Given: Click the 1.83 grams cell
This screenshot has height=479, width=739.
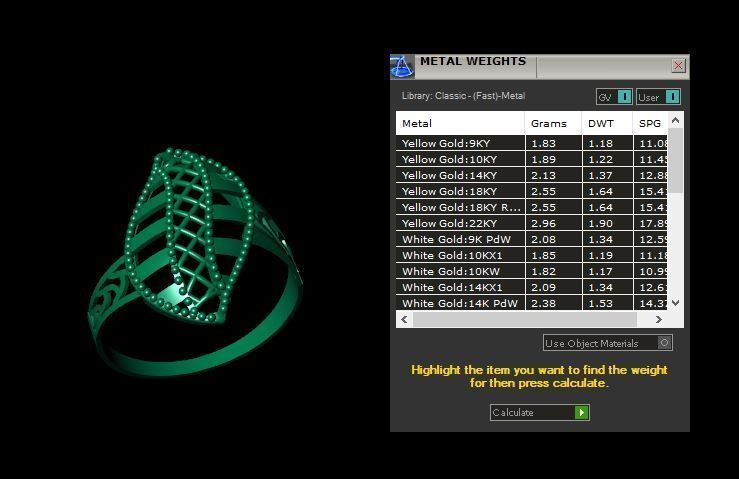Looking at the screenshot, I should click(x=553, y=143).
